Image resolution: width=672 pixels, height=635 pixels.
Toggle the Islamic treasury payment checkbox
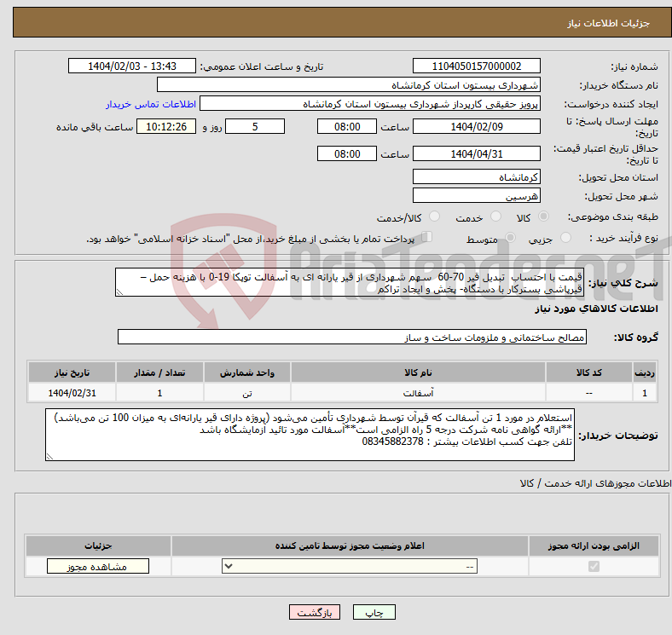pyautogui.click(x=427, y=237)
